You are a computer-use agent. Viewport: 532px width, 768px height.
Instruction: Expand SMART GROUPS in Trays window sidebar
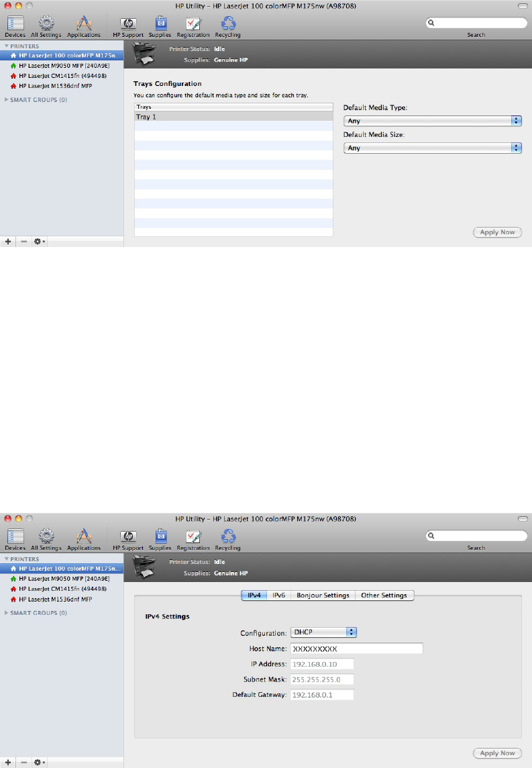pos(6,99)
